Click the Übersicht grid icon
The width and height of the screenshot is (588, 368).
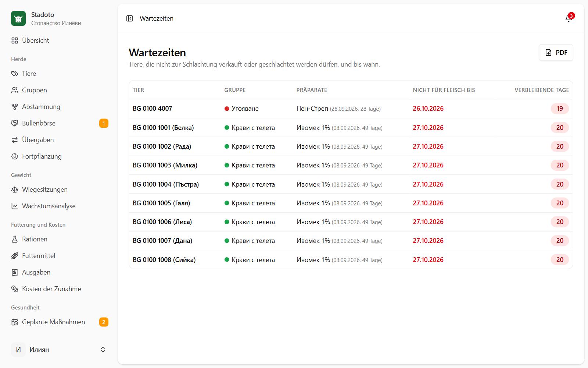(x=15, y=40)
